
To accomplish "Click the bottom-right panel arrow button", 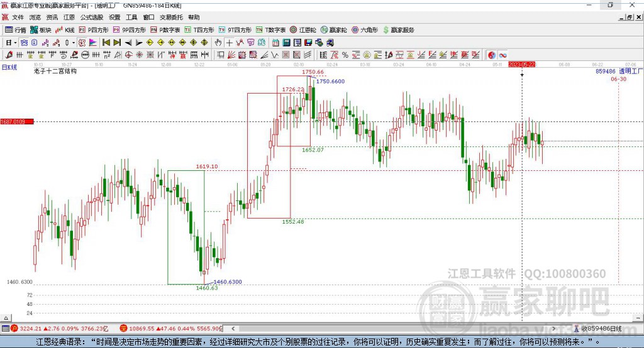I will tap(638, 318).
